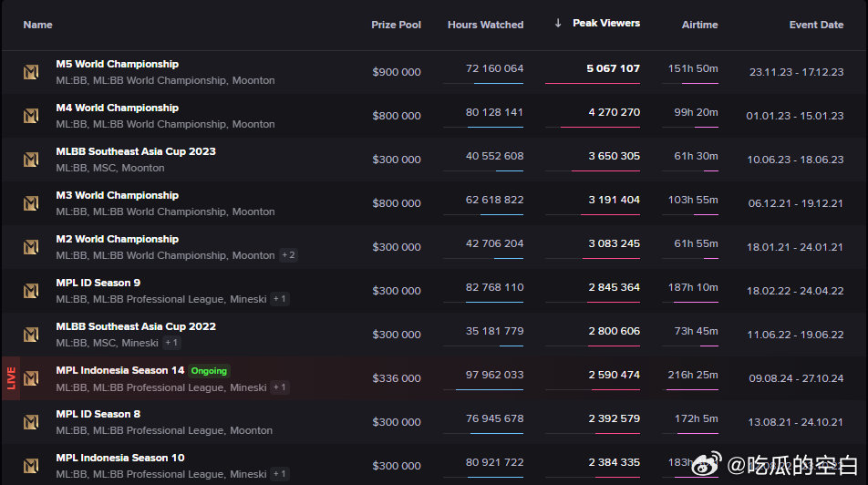Open MLBB Southeast Asia Cup 2022 event
The image size is (868, 485).
coord(136,326)
